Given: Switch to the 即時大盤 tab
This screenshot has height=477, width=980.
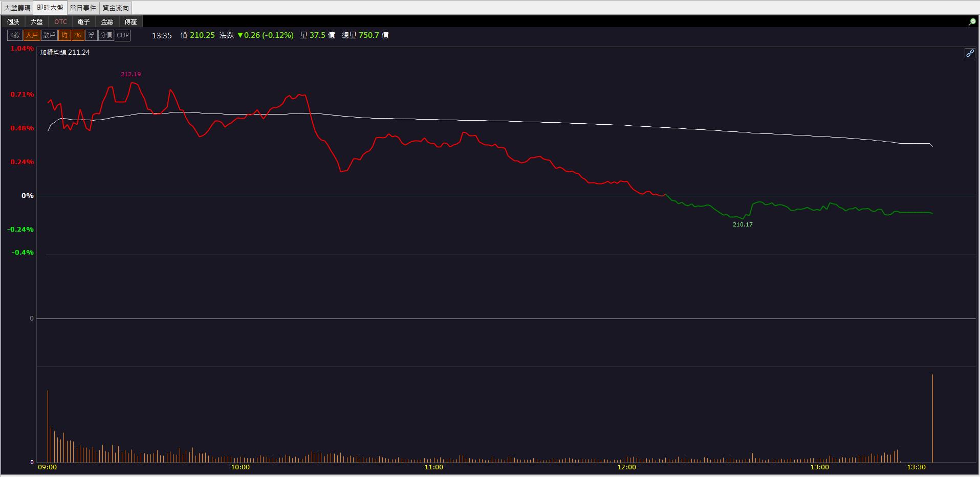Looking at the screenshot, I should click(50, 8).
